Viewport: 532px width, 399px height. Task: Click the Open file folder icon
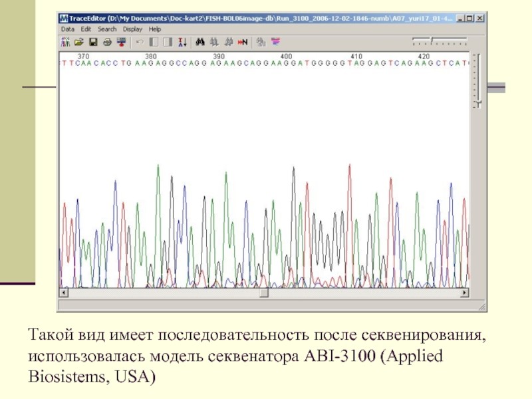tap(78, 43)
